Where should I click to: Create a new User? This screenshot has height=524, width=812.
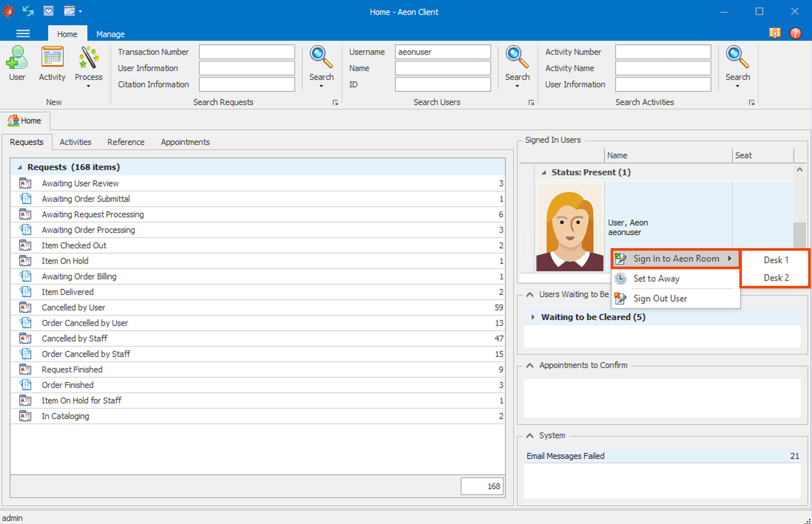point(17,64)
